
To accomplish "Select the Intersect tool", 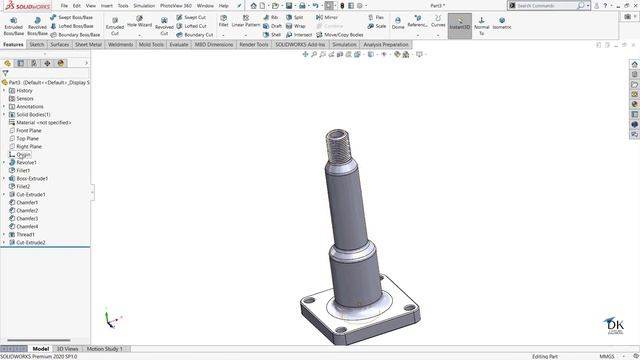I will [299, 35].
